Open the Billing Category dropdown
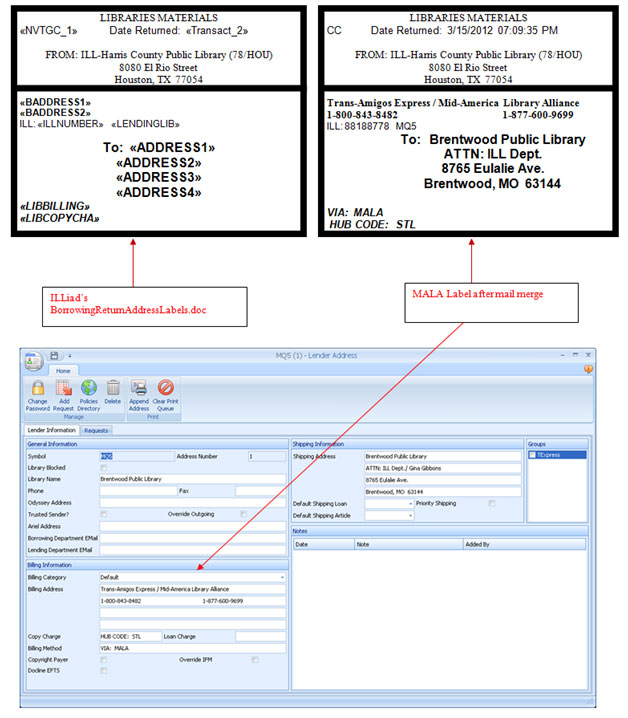The image size is (628, 718). tap(282, 577)
